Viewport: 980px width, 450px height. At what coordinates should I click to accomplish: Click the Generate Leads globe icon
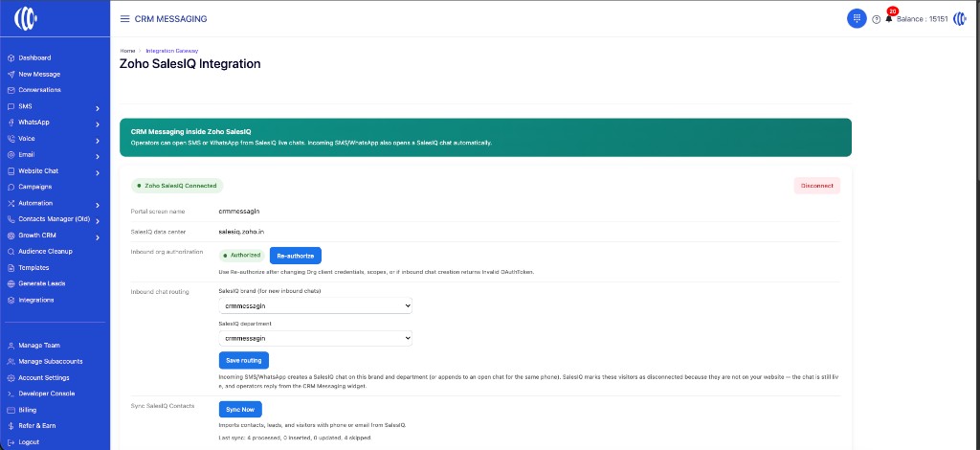coord(11,283)
